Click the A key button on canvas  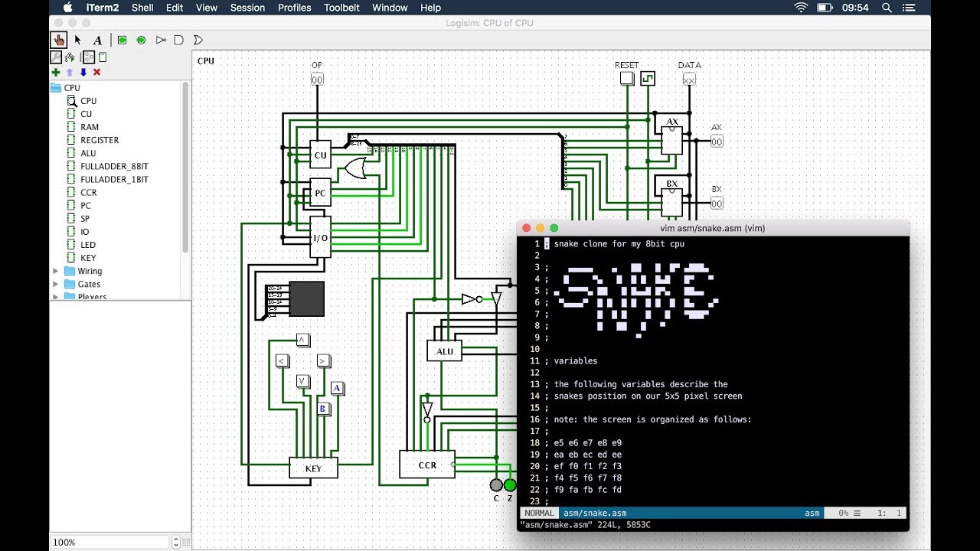point(337,388)
